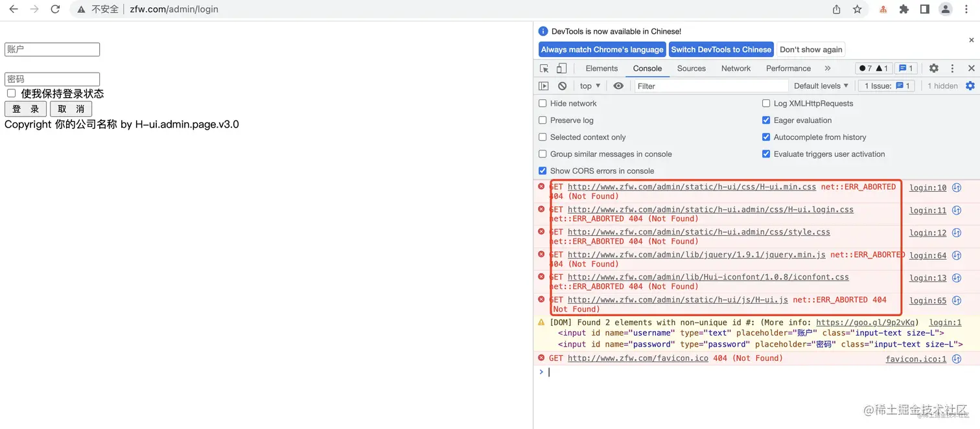Click reveal icon next to login:10

click(x=957, y=188)
